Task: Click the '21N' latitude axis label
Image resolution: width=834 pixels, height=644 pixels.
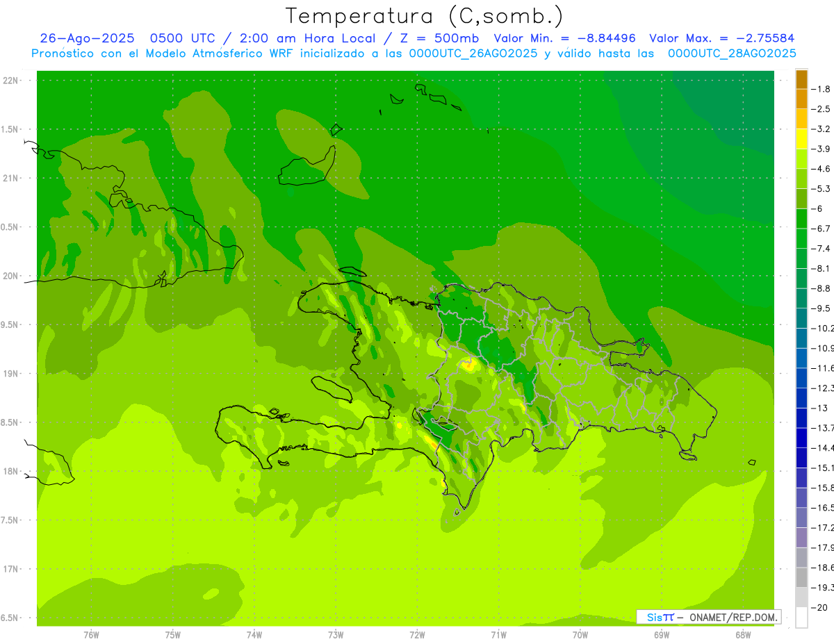Action: [x=10, y=178]
